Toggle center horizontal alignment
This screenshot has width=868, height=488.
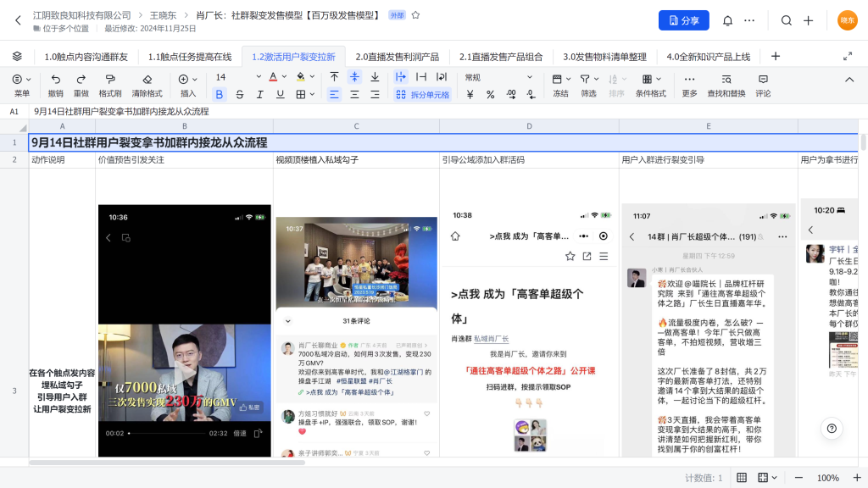point(354,95)
